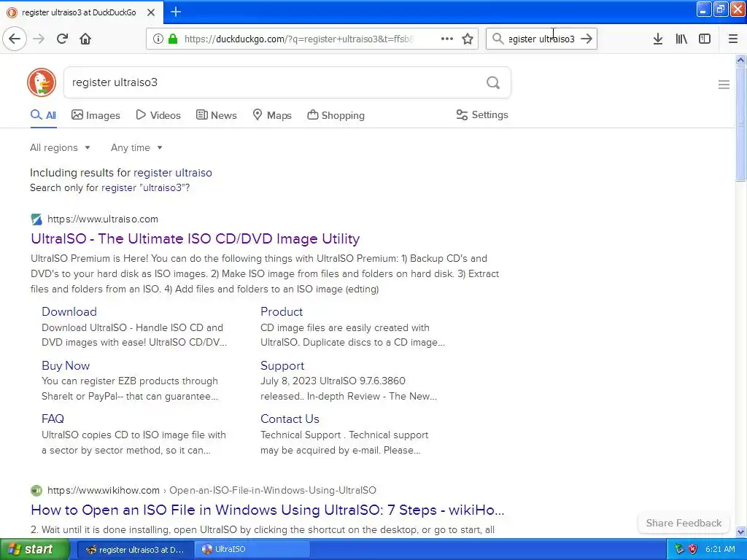Close the DuckDuckGo search tab
The width and height of the screenshot is (747, 560).
pos(151,12)
